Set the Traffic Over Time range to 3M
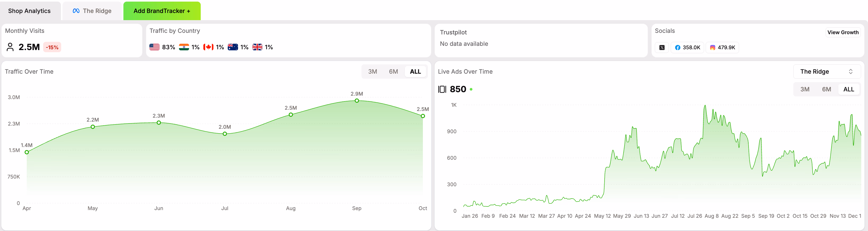 (x=372, y=72)
